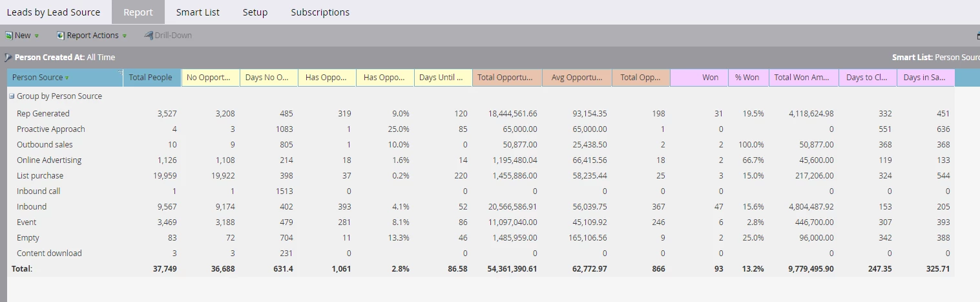Collapse the Group by Person Source group
The image size is (980, 302).
coord(12,96)
